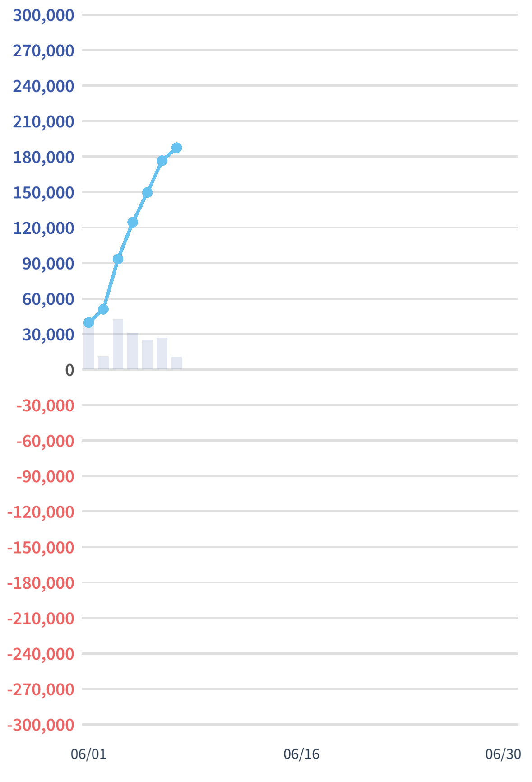The height and width of the screenshot is (782, 532).
Task: Select the last, highest data point
Action: (177, 148)
